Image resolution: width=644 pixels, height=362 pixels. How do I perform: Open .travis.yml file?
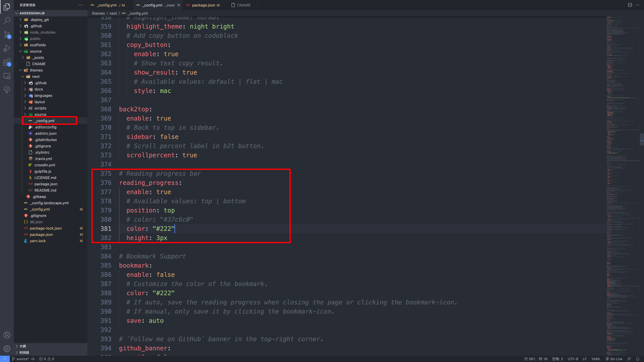[x=50, y=159]
